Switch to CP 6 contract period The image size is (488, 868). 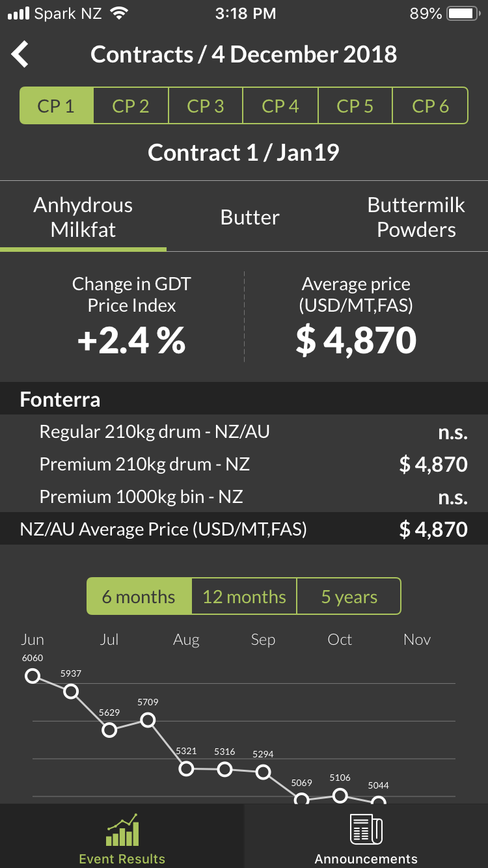[x=430, y=105]
